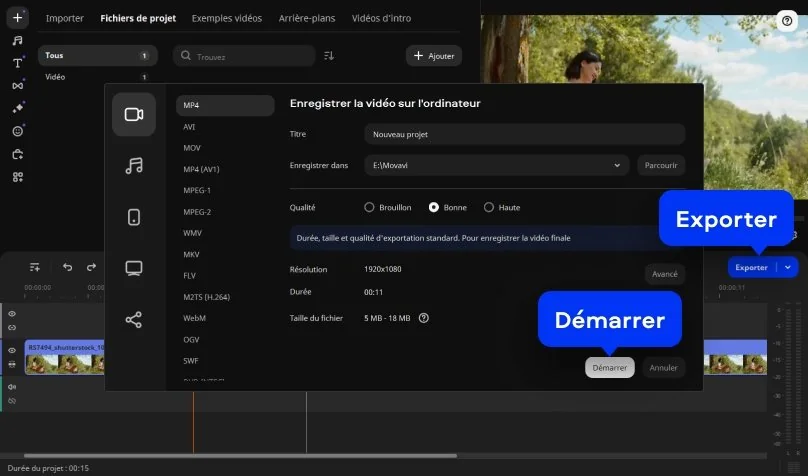The height and width of the screenshot is (476, 808).
Task: Select the Brouillon quality option
Action: [x=370, y=208]
